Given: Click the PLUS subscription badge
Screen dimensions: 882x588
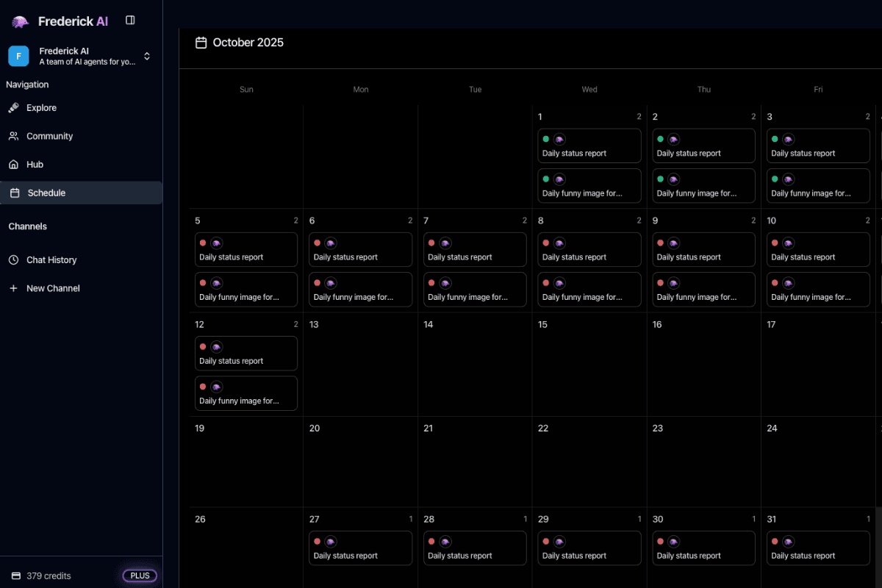Looking at the screenshot, I should pos(139,576).
